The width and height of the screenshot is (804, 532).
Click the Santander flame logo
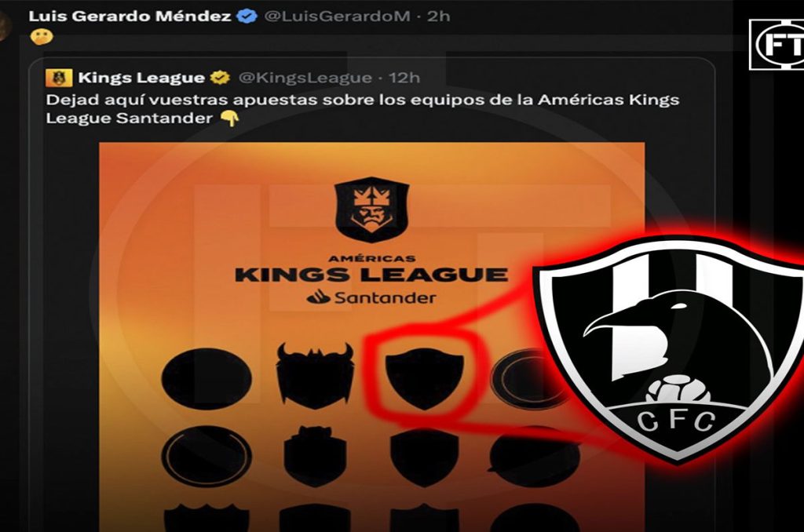pos(318,297)
